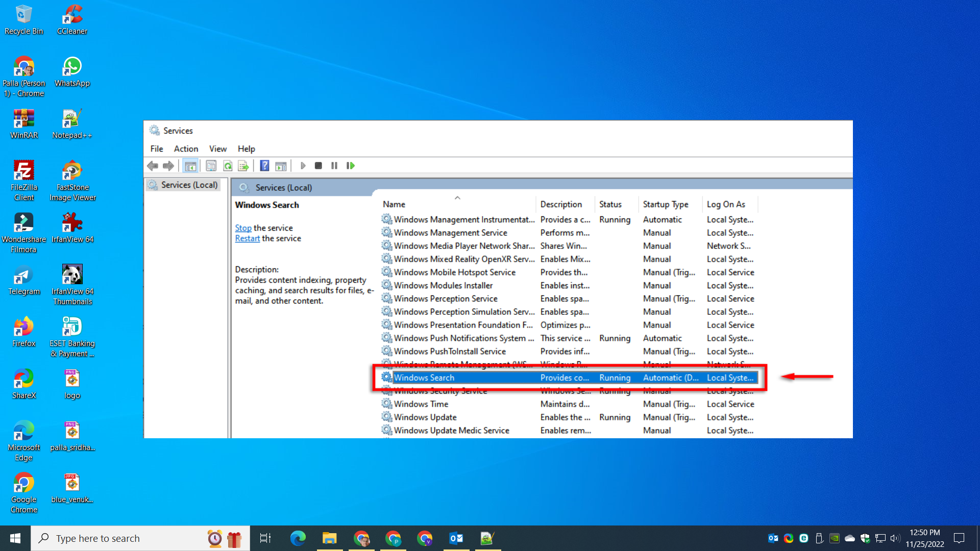Screen dimensions: 980x551
Task: Select Windows Mobile Hotspot Service row
Action: point(569,272)
